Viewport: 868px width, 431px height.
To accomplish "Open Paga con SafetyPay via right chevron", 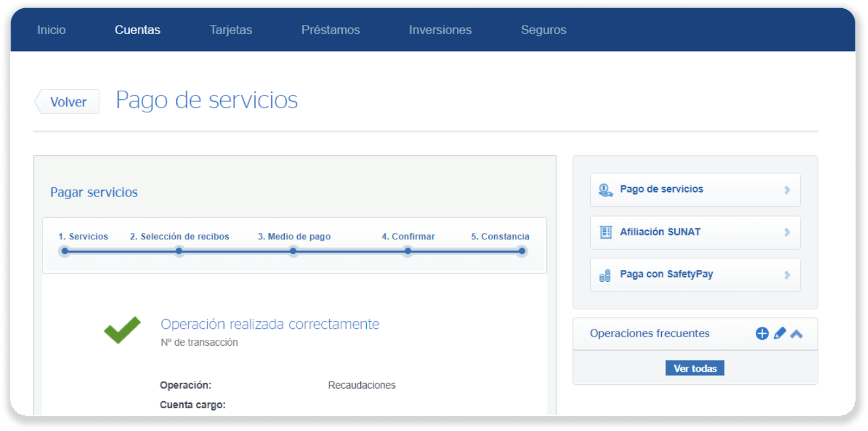I will pyautogui.click(x=787, y=275).
